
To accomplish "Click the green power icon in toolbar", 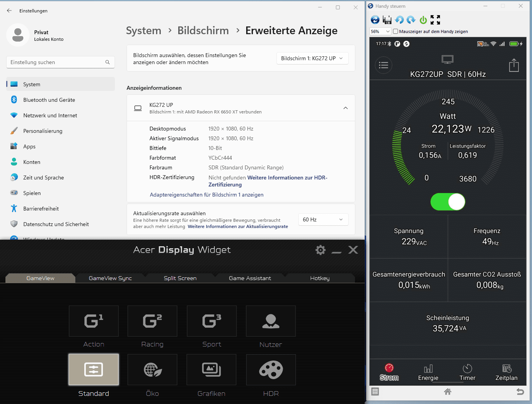I will tap(423, 20).
